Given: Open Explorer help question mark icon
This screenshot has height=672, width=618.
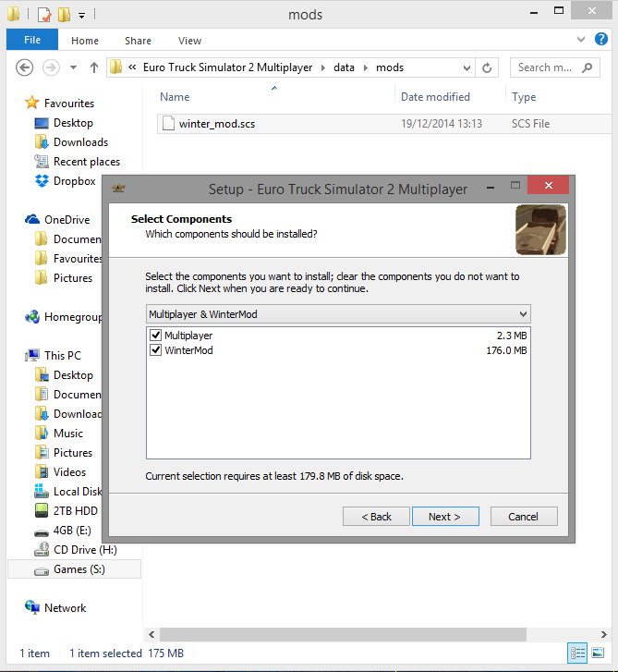Looking at the screenshot, I should point(600,39).
